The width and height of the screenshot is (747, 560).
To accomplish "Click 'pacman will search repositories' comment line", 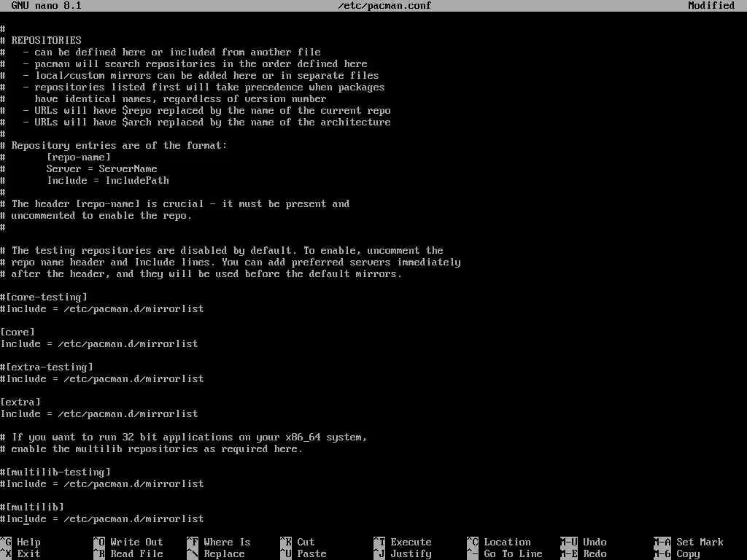I will [184, 64].
